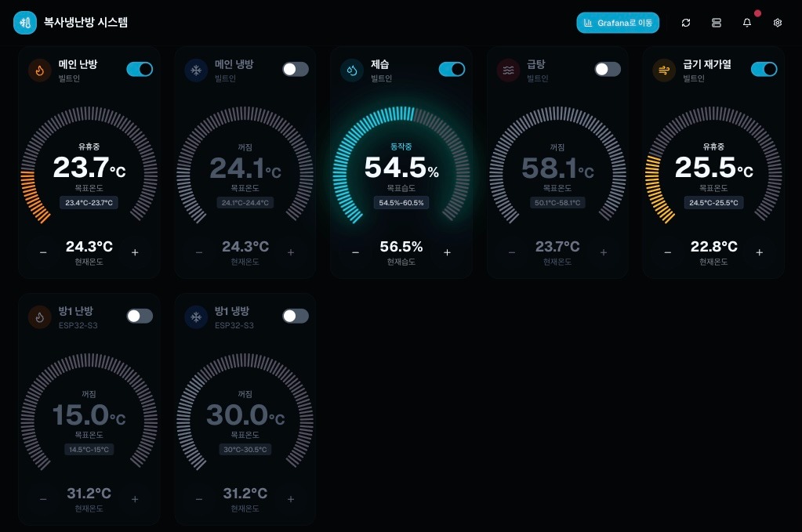Turn on the 방1 난방 toggle
Viewport: 802px width, 532px height.
pyautogui.click(x=140, y=316)
